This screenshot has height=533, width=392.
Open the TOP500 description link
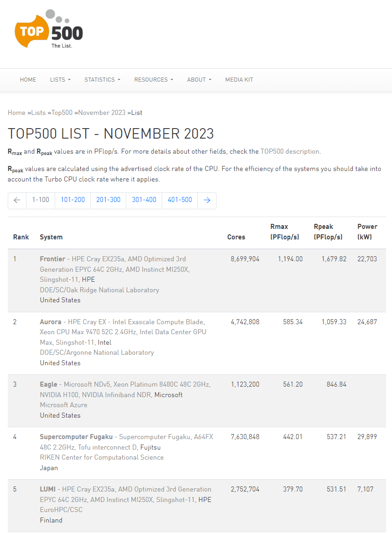tap(290, 151)
